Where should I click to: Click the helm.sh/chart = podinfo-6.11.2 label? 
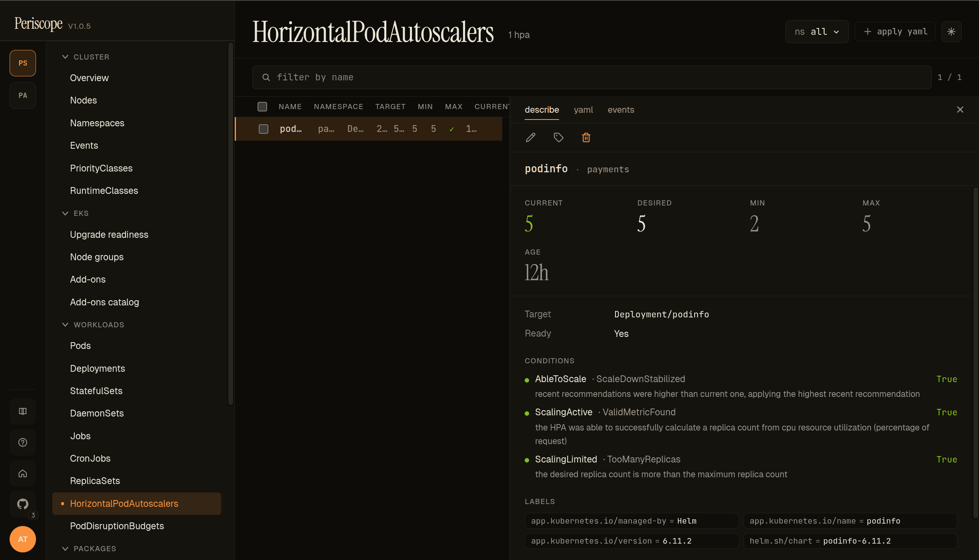click(x=850, y=541)
